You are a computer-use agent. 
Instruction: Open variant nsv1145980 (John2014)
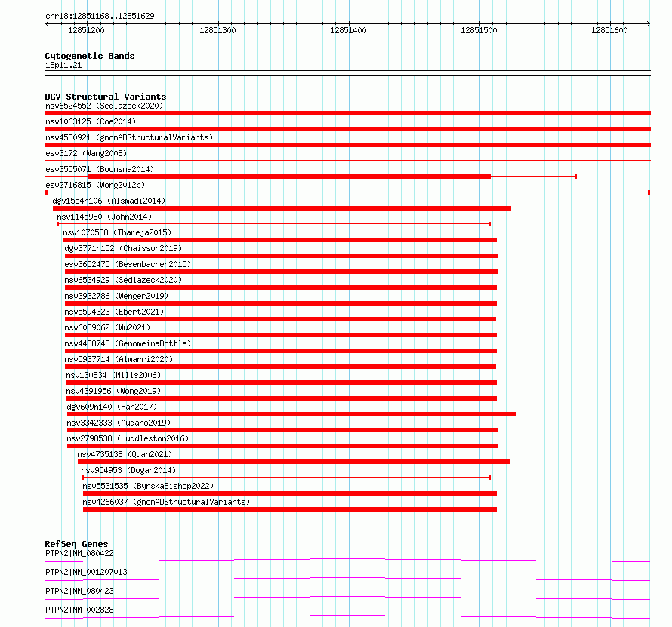(x=104, y=217)
